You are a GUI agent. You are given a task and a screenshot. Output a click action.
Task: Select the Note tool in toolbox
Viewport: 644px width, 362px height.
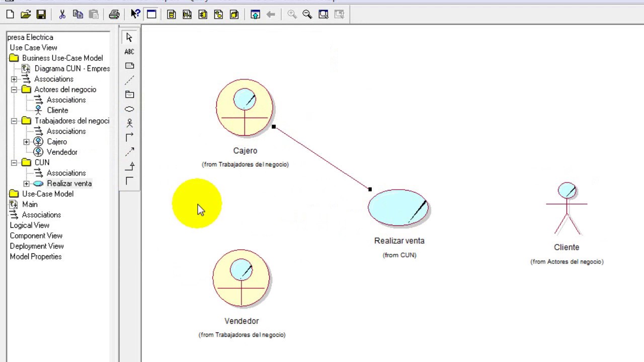point(129,66)
